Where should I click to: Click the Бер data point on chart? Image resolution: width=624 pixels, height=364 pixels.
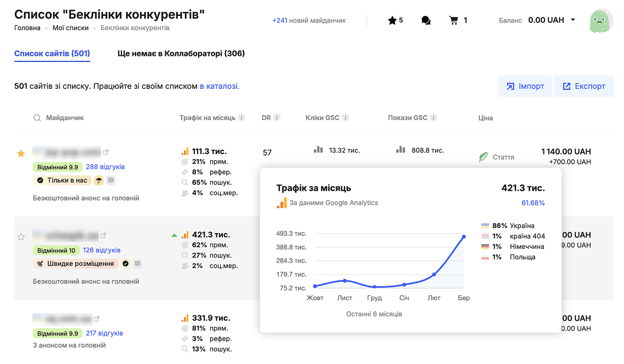464,237
